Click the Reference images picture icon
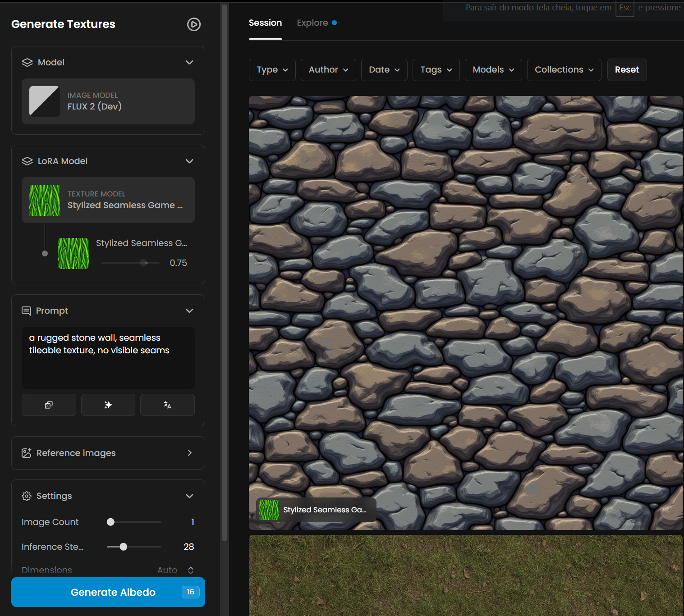Viewport: 684px width, 616px height. (x=27, y=453)
